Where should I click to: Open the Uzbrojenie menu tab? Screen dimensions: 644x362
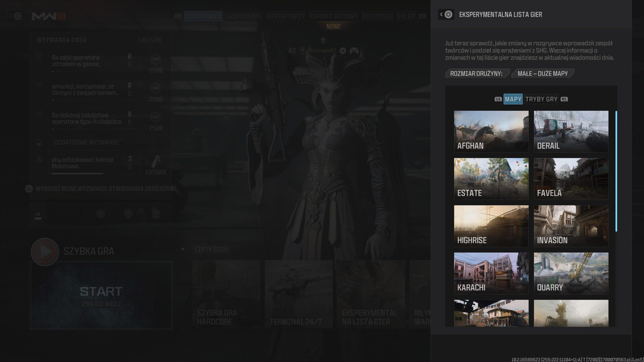pos(244,16)
